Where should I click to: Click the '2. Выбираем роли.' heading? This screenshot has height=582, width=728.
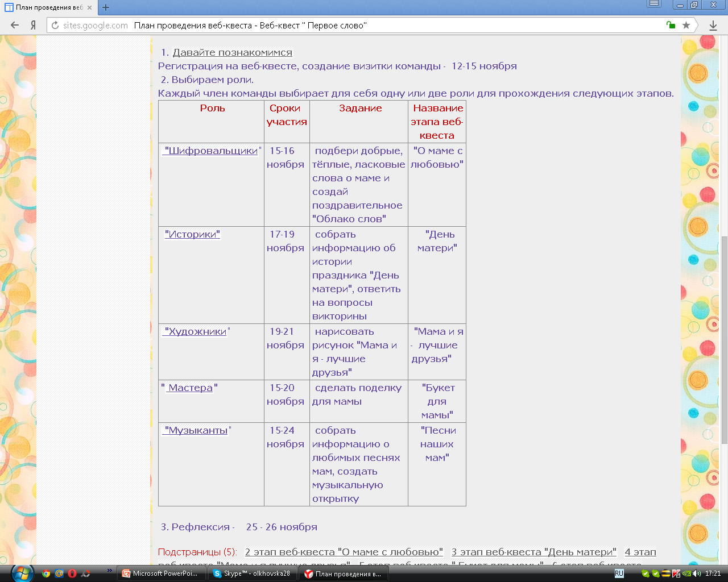(207, 80)
